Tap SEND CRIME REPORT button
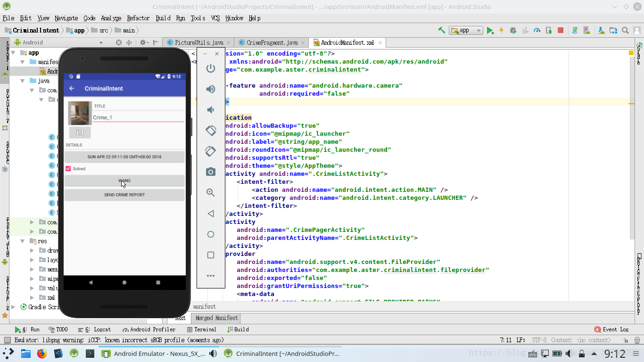644x362 pixels. [124, 195]
